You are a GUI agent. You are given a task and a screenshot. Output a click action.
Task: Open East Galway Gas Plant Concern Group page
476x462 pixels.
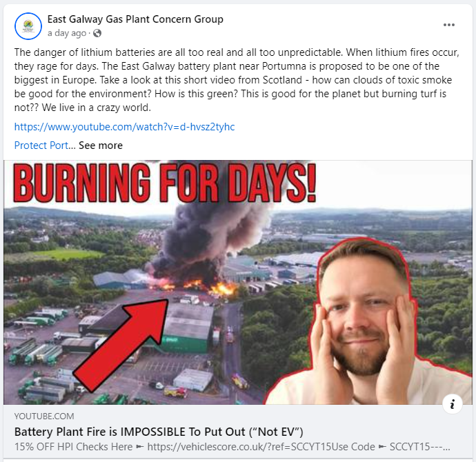[x=135, y=19]
